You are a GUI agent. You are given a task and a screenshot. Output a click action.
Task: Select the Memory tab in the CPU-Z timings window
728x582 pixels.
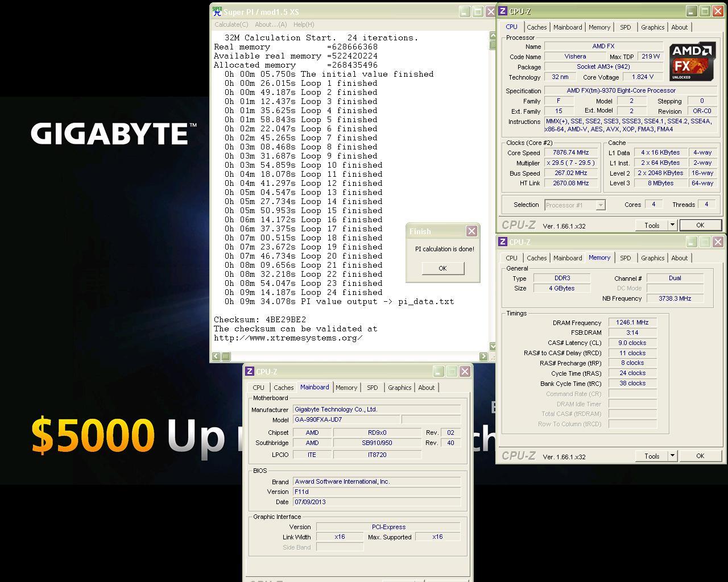[599, 257]
